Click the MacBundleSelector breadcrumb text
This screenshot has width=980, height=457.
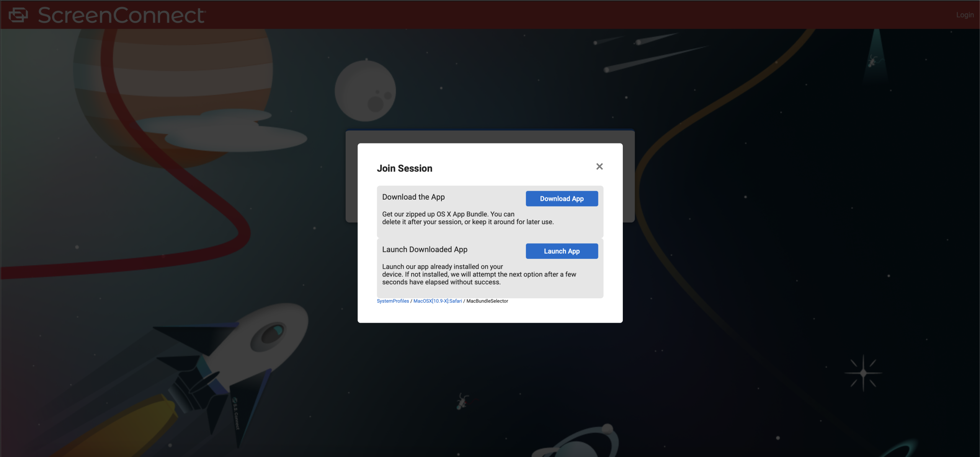(x=487, y=301)
